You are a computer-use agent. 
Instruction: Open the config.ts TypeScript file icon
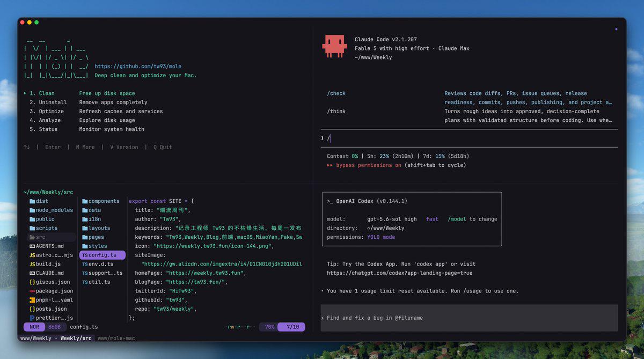tap(85, 255)
